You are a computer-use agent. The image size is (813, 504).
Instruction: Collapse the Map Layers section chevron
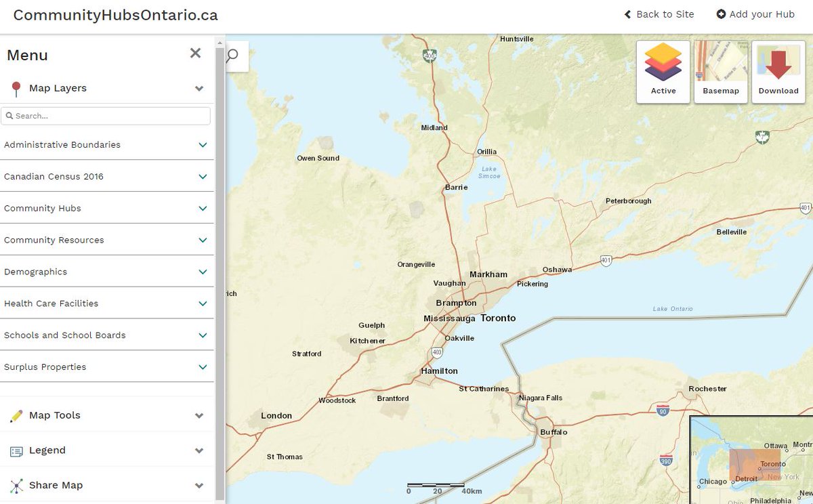click(199, 89)
